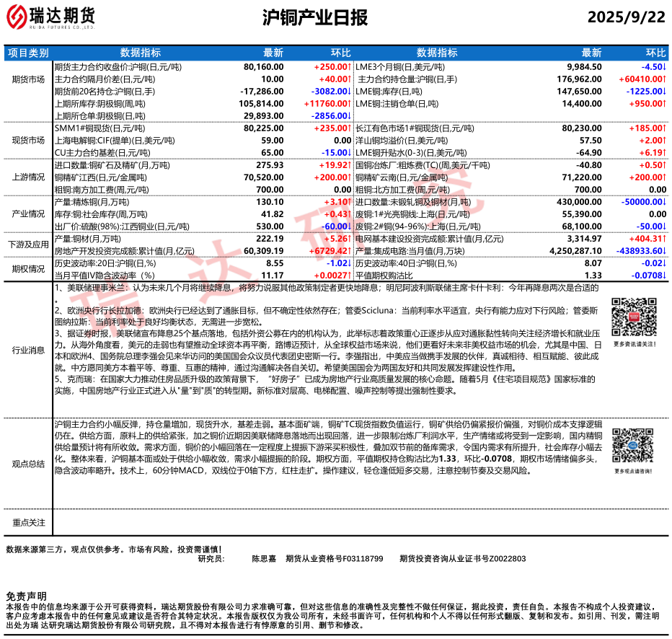Click the 免责声明 heading
Viewport: 672px width, 639px height.
(x=26, y=596)
